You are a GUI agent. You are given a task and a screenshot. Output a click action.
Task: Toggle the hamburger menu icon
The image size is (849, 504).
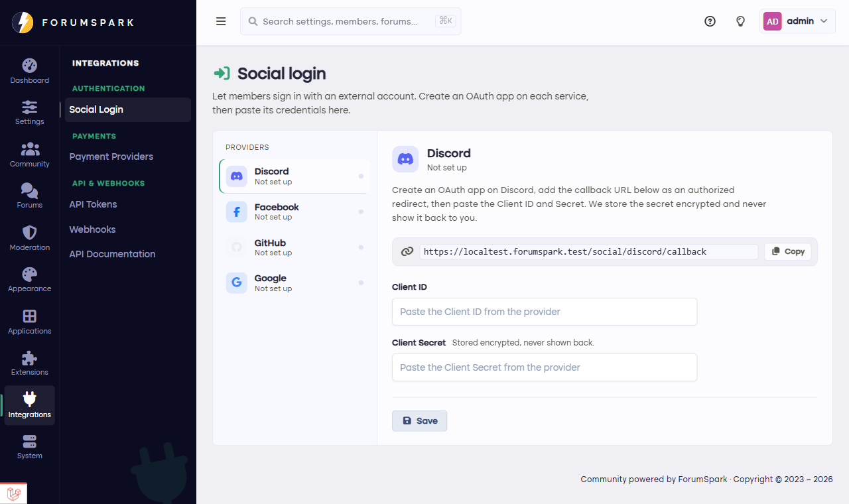click(x=221, y=21)
